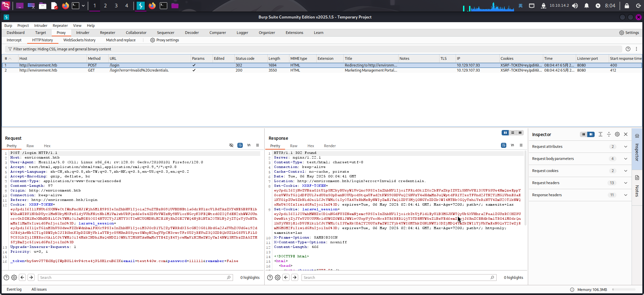Screen dimensions: 644x295
Task: Dock Inspector panel to the left layout
Action: [584, 134]
